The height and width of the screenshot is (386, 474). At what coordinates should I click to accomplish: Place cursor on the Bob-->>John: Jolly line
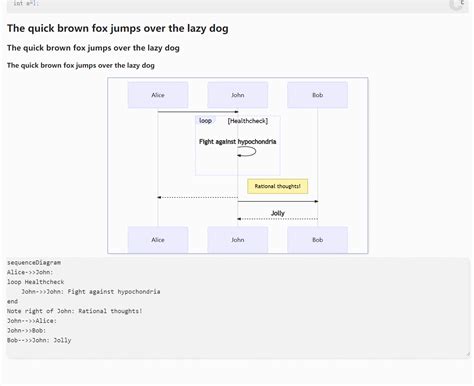[x=39, y=340]
